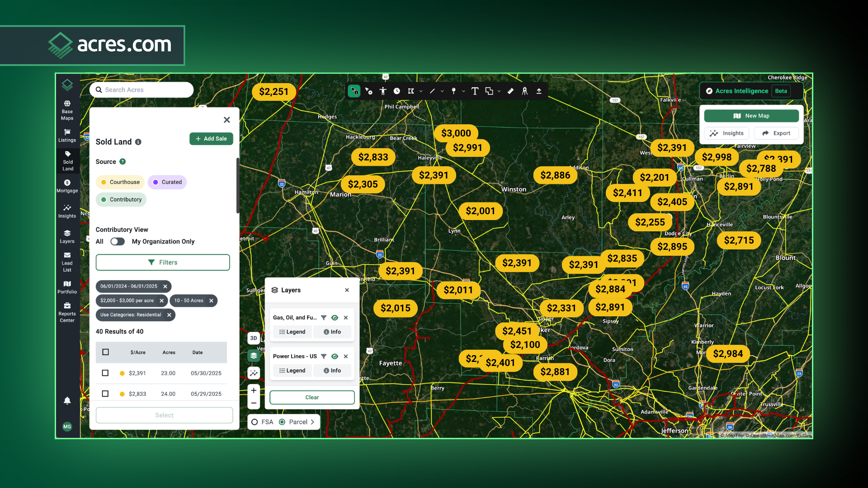
Task: Remove the $2,000 - $3,000 per acre filter
Action: pyautogui.click(x=161, y=300)
